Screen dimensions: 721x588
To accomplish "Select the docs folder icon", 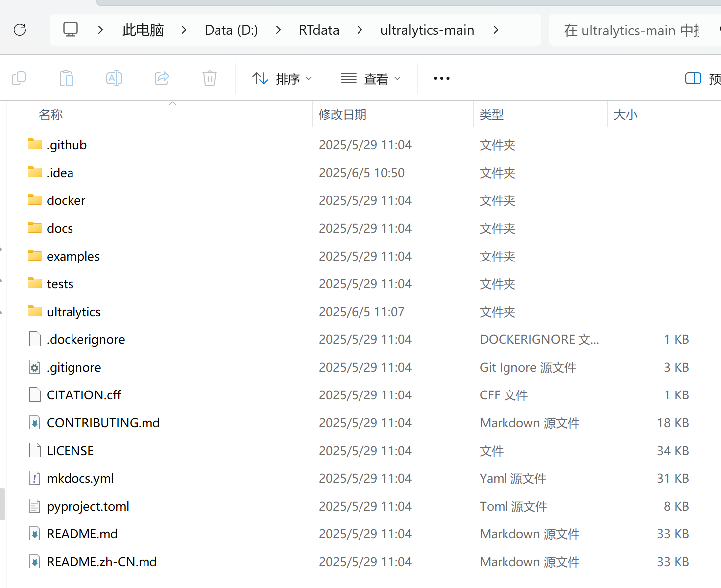I will pyautogui.click(x=35, y=228).
